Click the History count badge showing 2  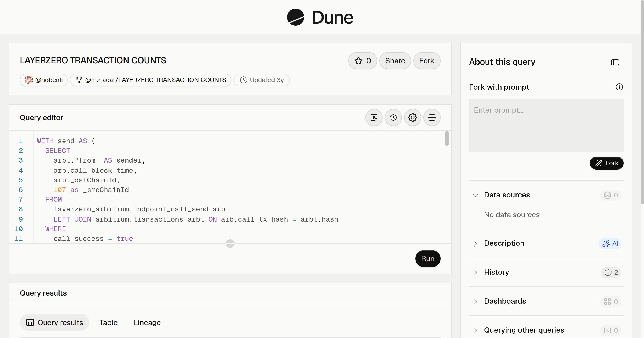tap(611, 272)
